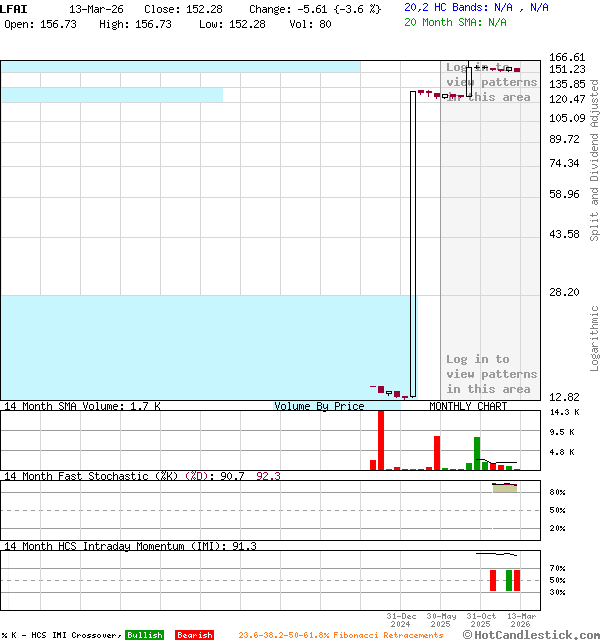Select the green Bullish legend badge
The height and width of the screenshot is (640, 600).
[144, 635]
